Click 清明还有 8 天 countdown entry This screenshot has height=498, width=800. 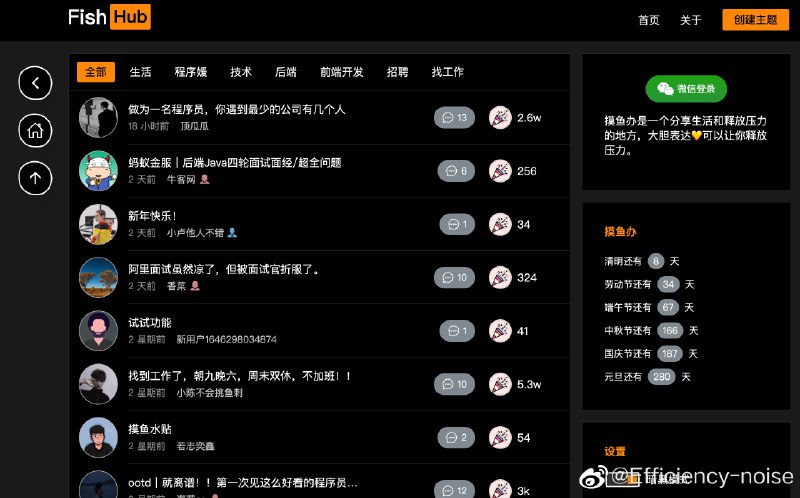tap(642, 261)
